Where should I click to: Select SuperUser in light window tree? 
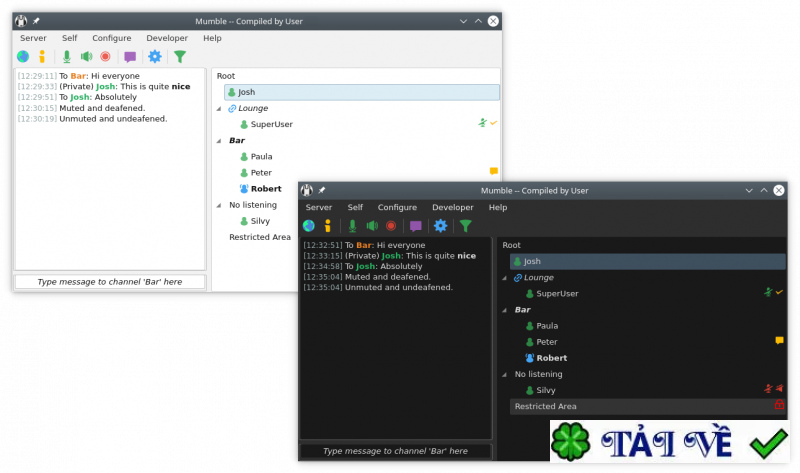(x=271, y=124)
